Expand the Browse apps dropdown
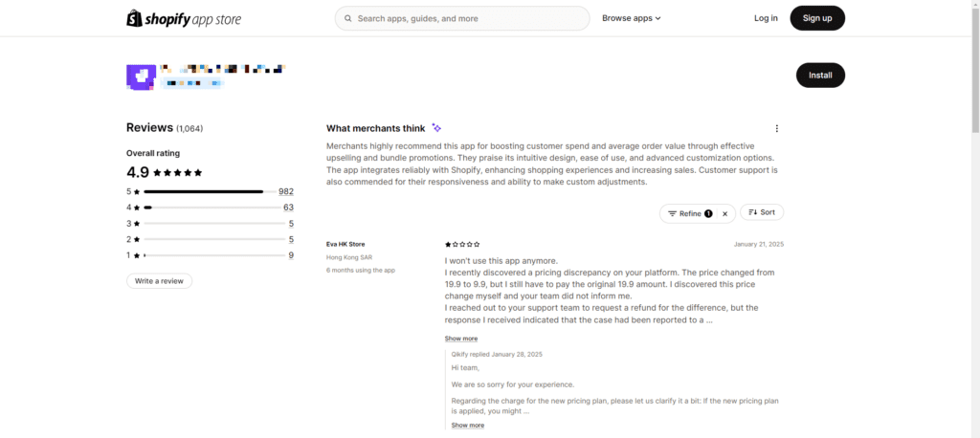 [631, 18]
